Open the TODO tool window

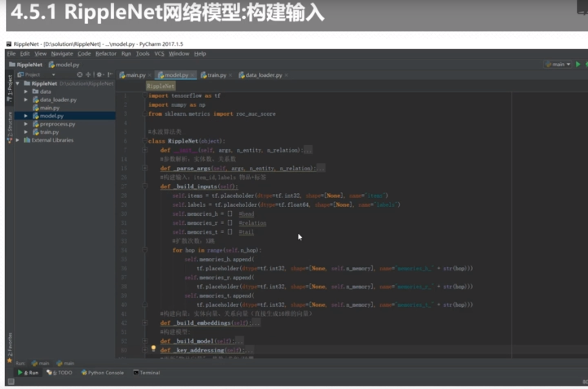coord(60,373)
